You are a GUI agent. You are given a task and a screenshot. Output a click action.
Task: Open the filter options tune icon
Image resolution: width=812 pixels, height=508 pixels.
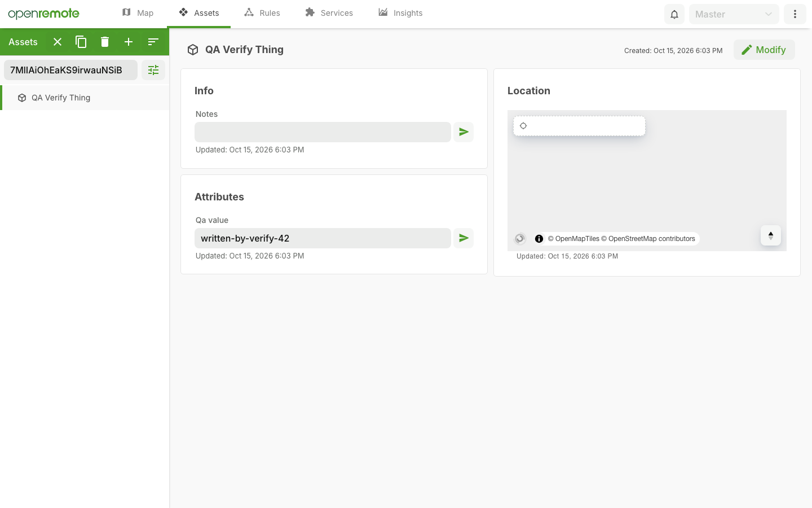[x=153, y=70]
